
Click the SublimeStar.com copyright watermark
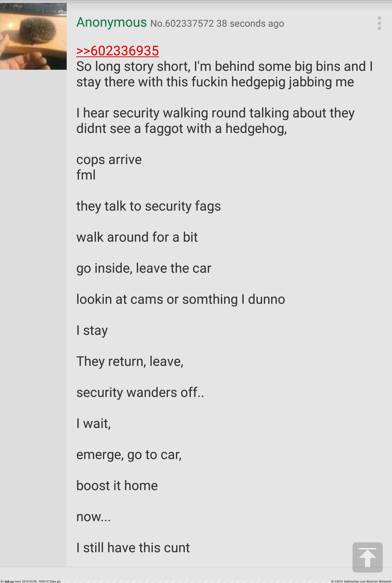click(361, 581)
